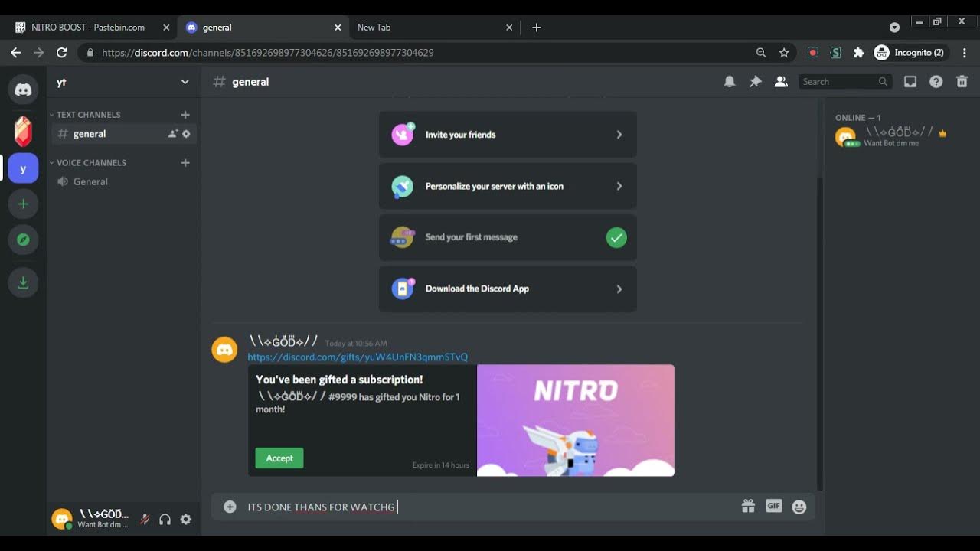
Task: Close the New Tab browser tab
Action: coord(509,28)
